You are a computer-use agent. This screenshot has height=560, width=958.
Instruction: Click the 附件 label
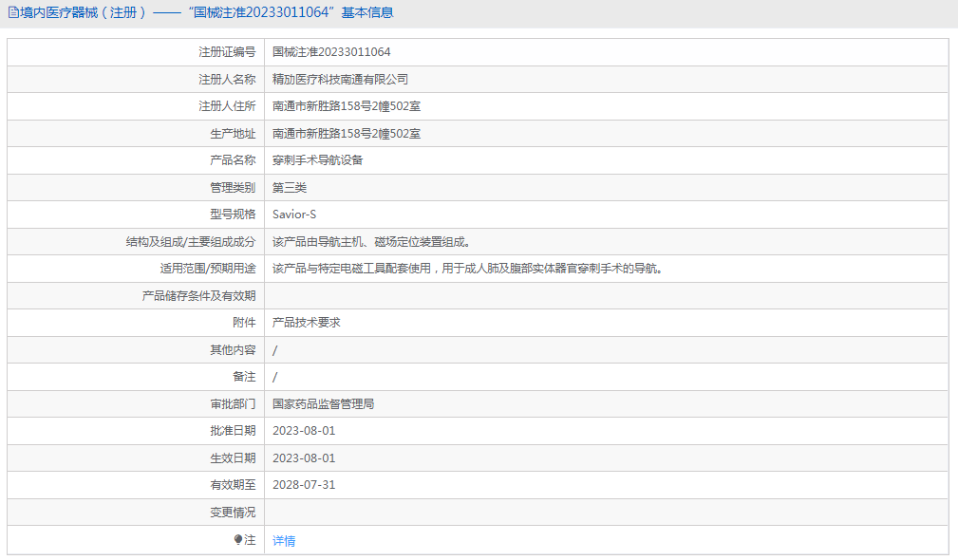coord(244,323)
